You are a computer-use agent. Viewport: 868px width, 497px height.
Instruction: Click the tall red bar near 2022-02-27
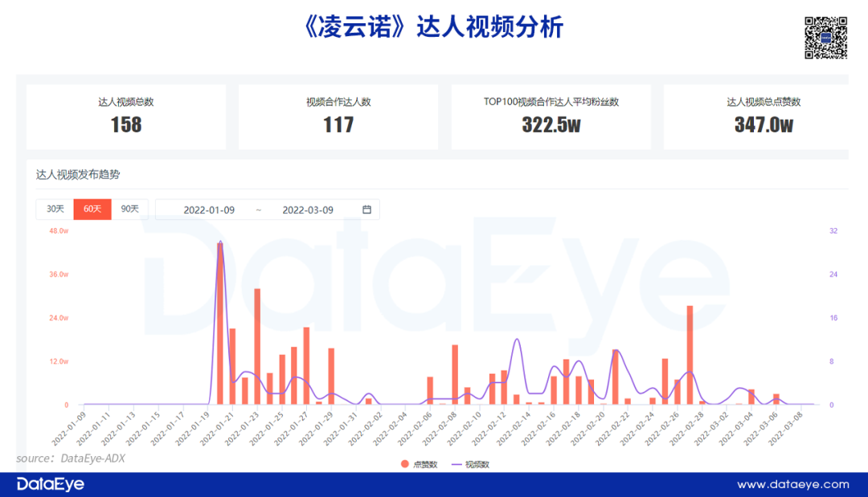click(690, 355)
